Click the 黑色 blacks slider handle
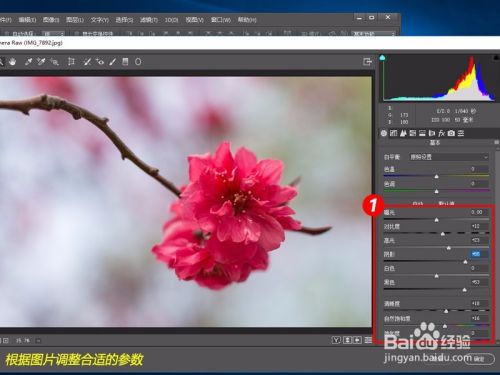 [x=464, y=290]
